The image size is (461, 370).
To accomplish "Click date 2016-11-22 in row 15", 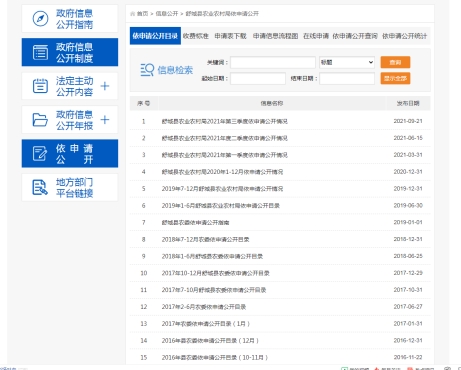I will point(408,357).
